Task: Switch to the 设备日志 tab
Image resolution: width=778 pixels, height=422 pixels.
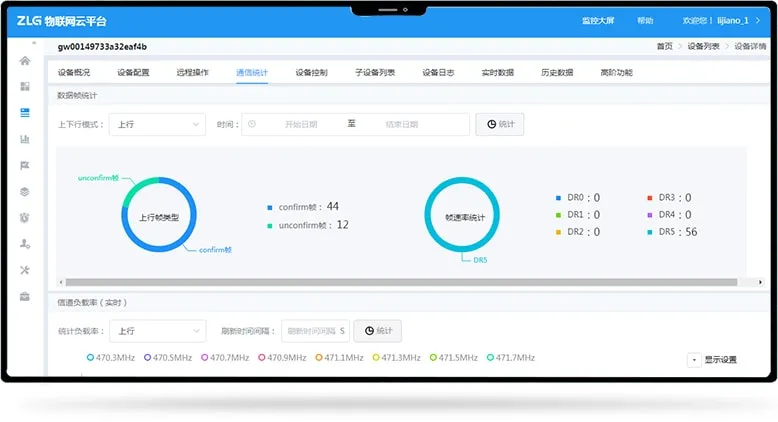Action: point(438,73)
